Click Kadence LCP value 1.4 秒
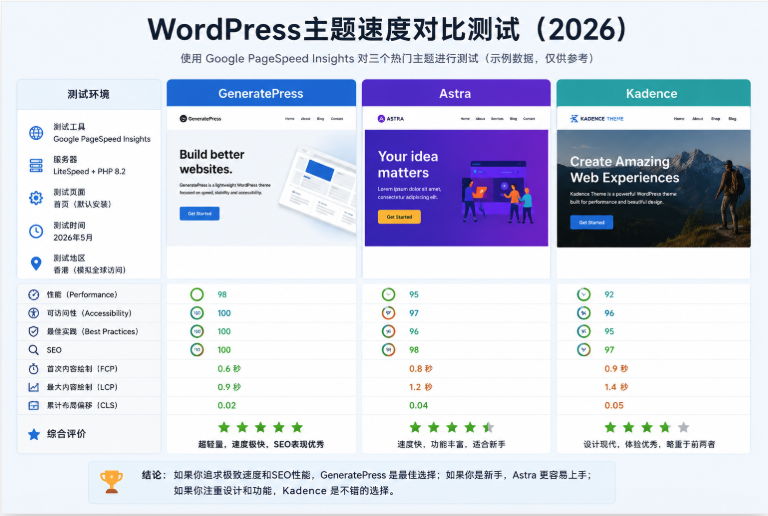Screen dimensions: 768x516 pos(616,387)
